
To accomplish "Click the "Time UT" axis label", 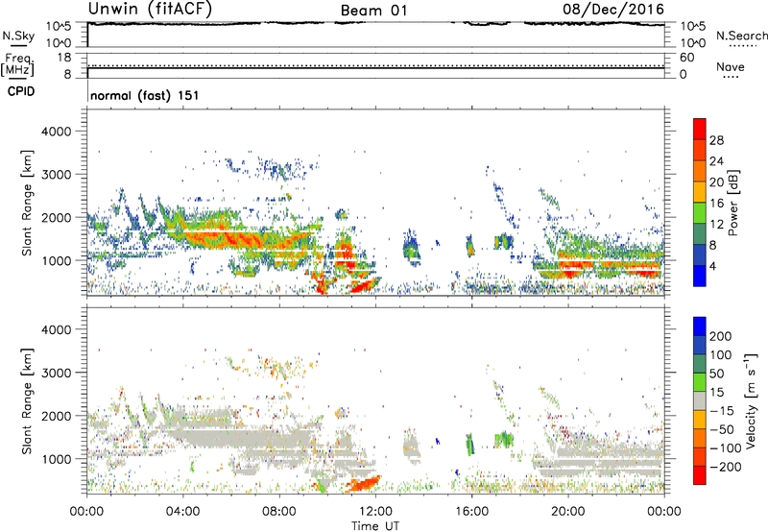I will pos(375,526).
